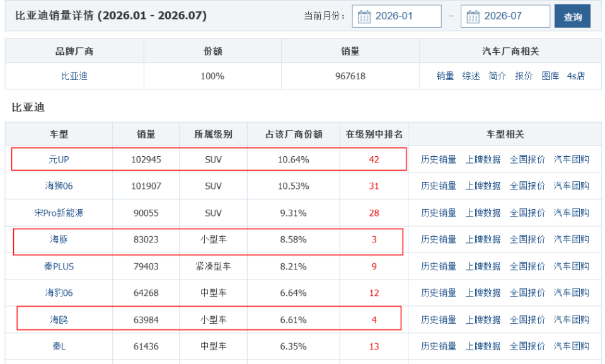View 全国报价 for 海豚

pos(527,239)
